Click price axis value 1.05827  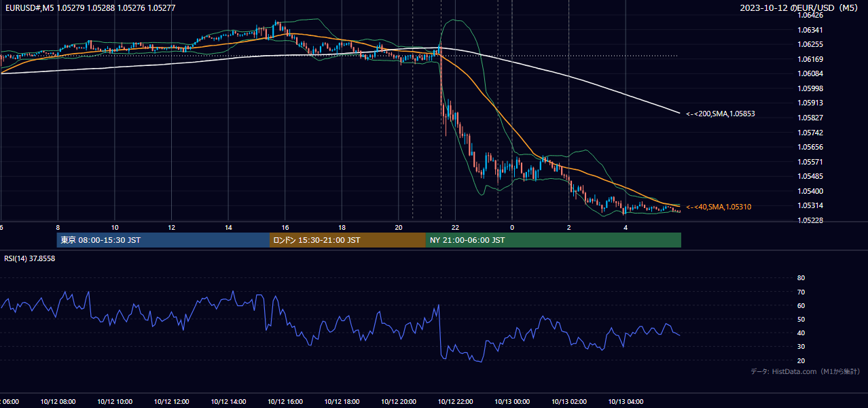click(x=810, y=118)
